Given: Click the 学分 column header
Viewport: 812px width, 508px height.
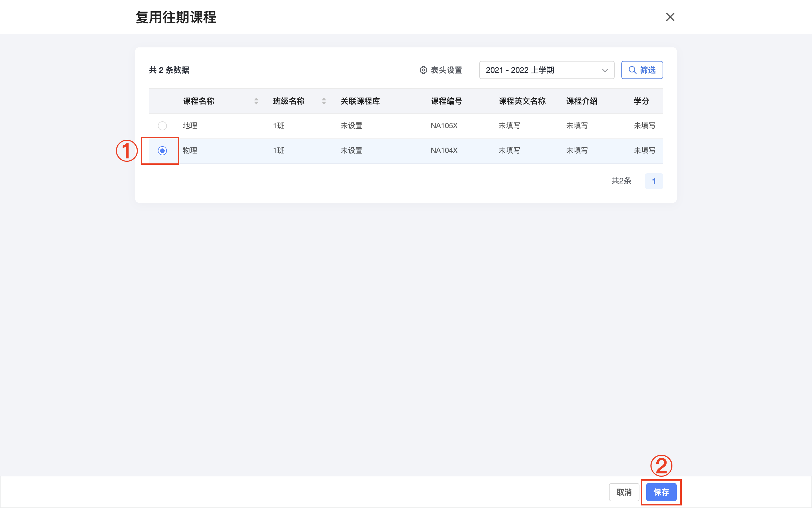Looking at the screenshot, I should pos(641,101).
